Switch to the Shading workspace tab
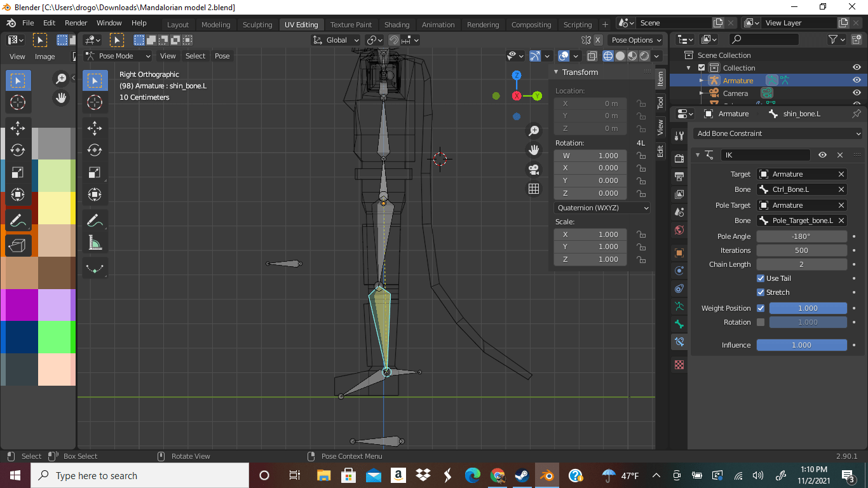The image size is (868, 488). coord(397,24)
